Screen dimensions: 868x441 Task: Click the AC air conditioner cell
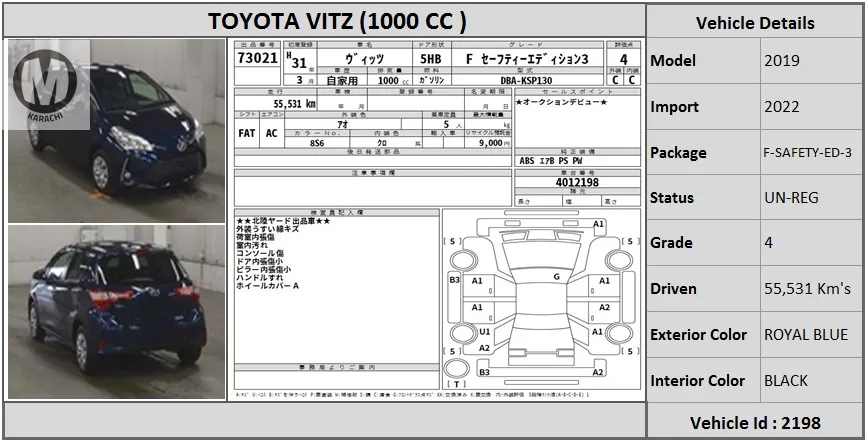[271, 133]
